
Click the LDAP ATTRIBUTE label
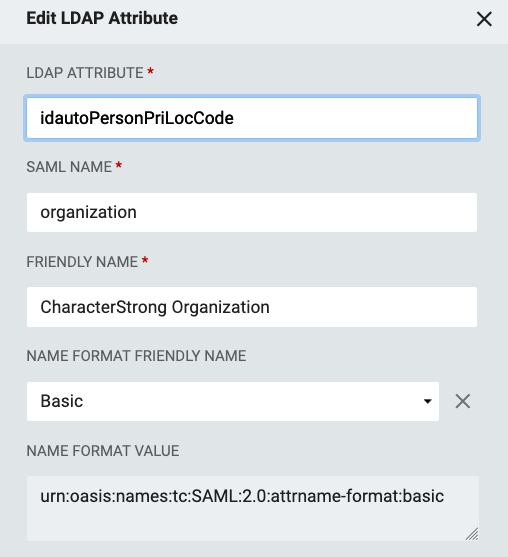click(85, 73)
